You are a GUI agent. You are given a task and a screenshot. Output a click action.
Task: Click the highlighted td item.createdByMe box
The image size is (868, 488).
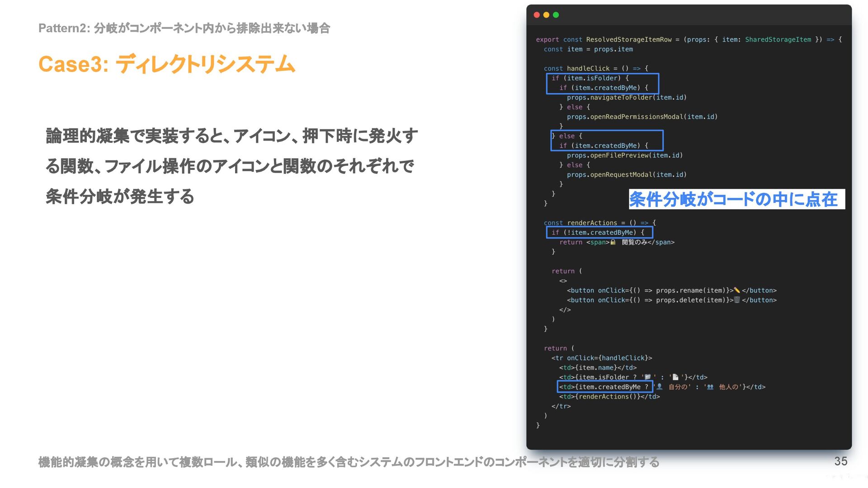pyautogui.click(x=605, y=387)
